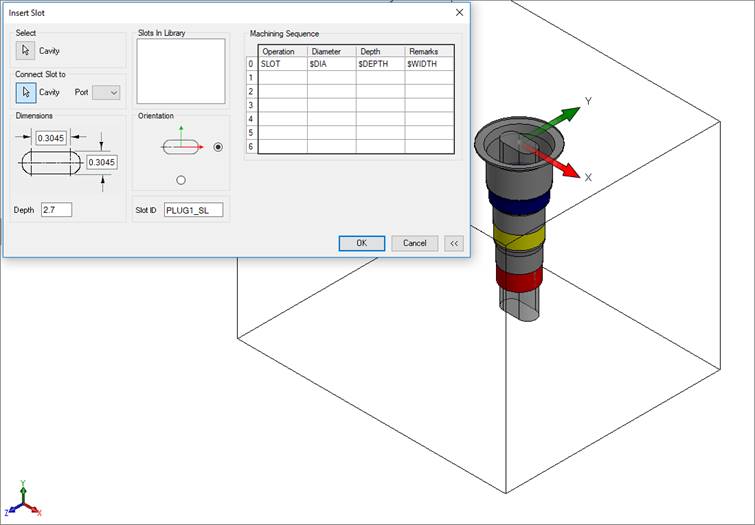Select the lower orientation radio button
Image resolution: width=755 pixels, height=525 pixels.
181,180
